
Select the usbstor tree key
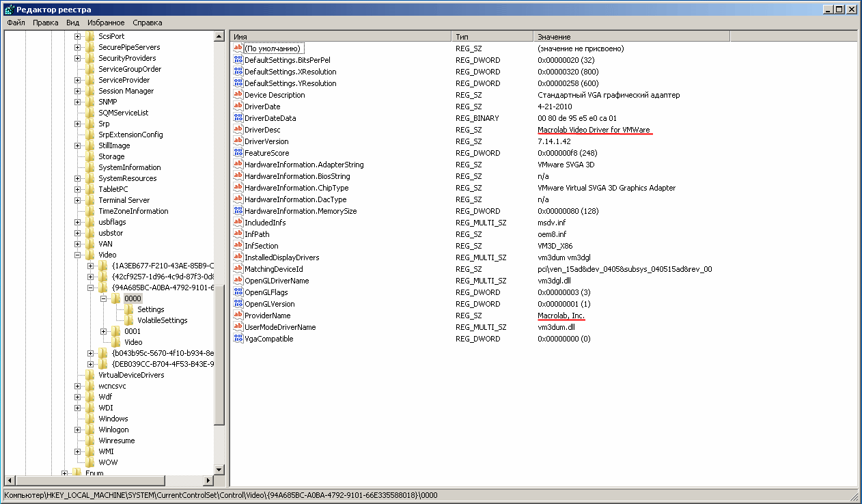(x=111, y=233)
